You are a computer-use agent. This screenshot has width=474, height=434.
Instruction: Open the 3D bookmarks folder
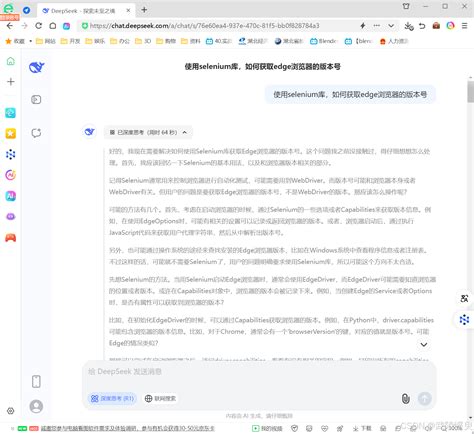(x=143, y=41)
